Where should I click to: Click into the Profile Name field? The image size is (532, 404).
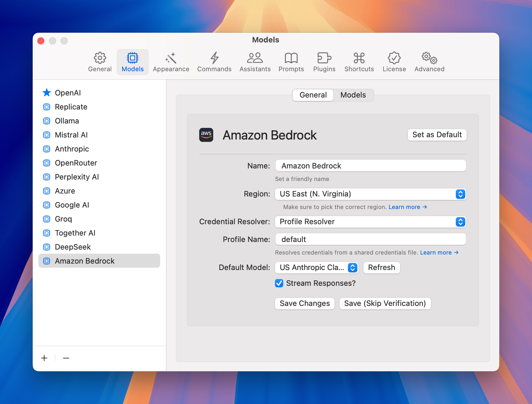(x=370, y=239)
